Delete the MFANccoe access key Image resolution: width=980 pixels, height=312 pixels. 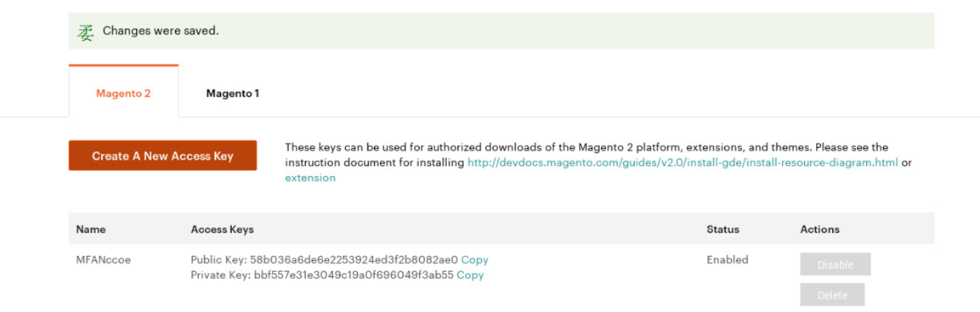[x=832, y=294]
